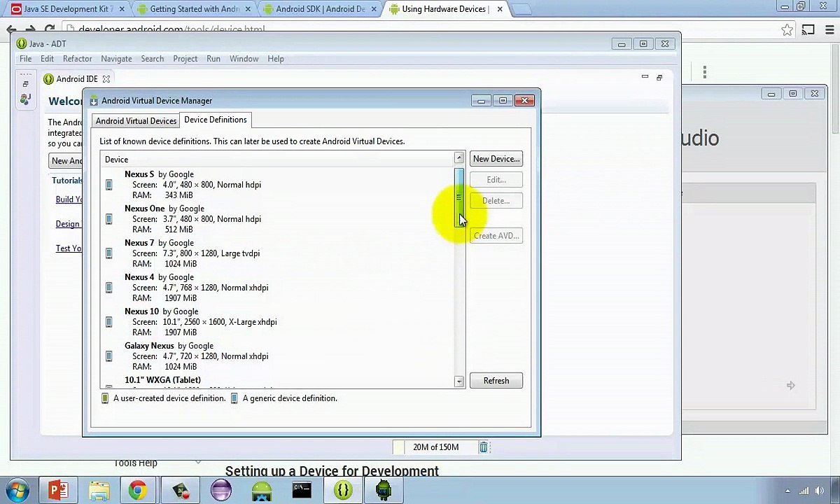This screenshot has height=504, width=840.
Task: Switch to Getting Started with Android tab
Action: [x=194, y=9]
